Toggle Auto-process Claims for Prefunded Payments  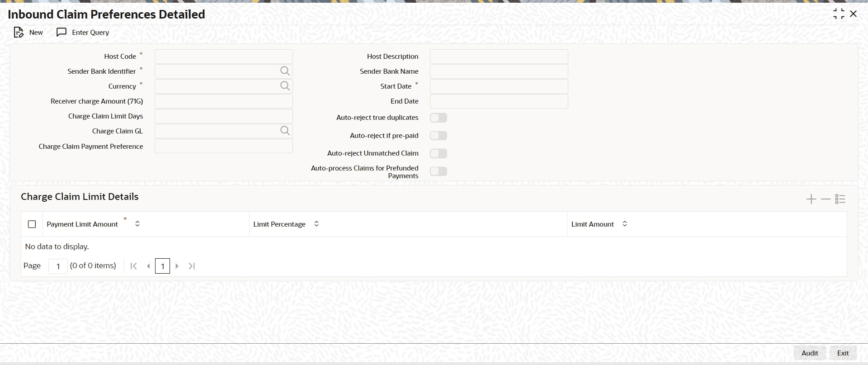coord(439,171)
